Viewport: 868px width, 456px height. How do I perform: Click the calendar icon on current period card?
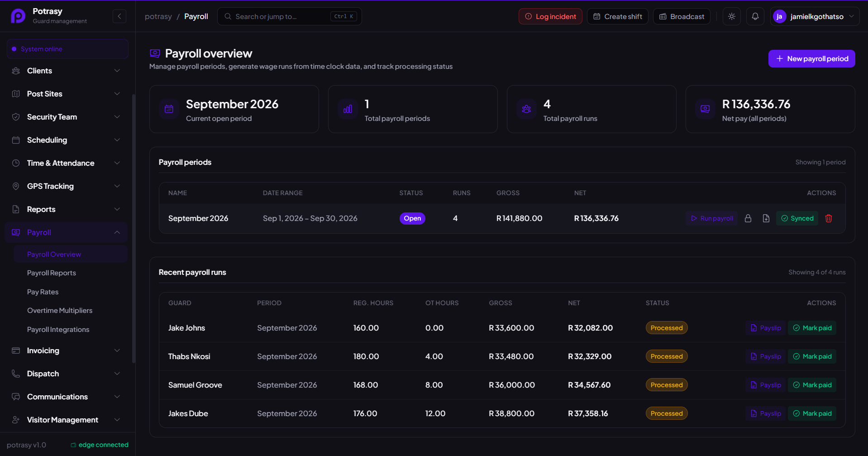click(169, 109)
